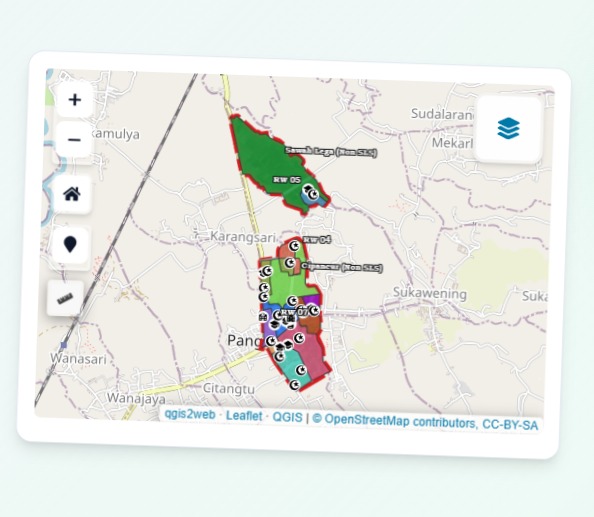The width and height of the screenshot is (594, 517).
Task: Reset map view with home icon
Action: (x=72, y=194)
